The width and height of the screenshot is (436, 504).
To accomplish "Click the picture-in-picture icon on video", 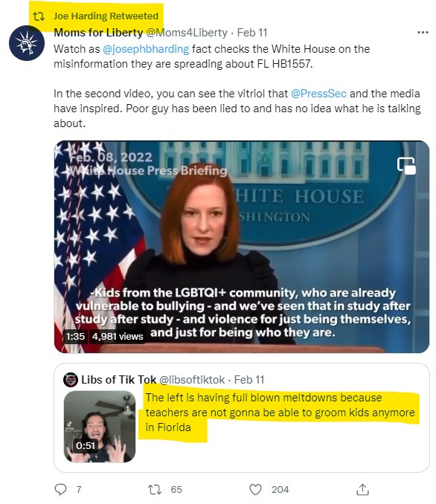I will pos(406,166).
